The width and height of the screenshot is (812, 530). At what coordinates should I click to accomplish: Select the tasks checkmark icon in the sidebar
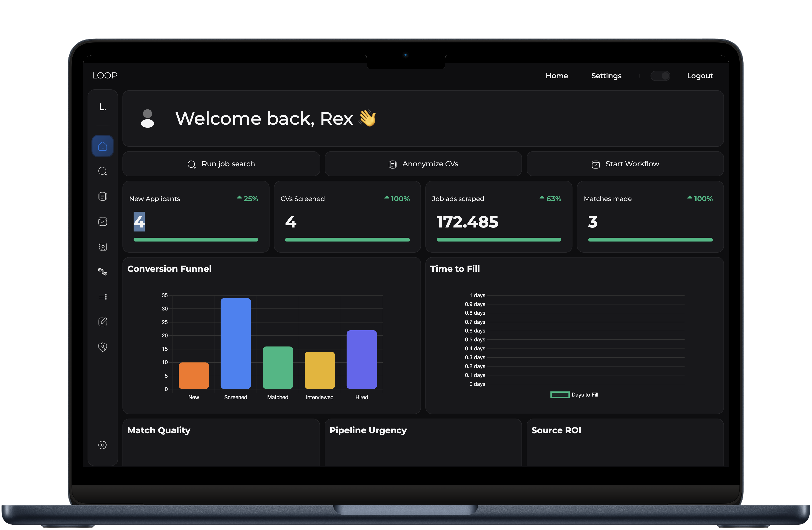pos(103,222)
